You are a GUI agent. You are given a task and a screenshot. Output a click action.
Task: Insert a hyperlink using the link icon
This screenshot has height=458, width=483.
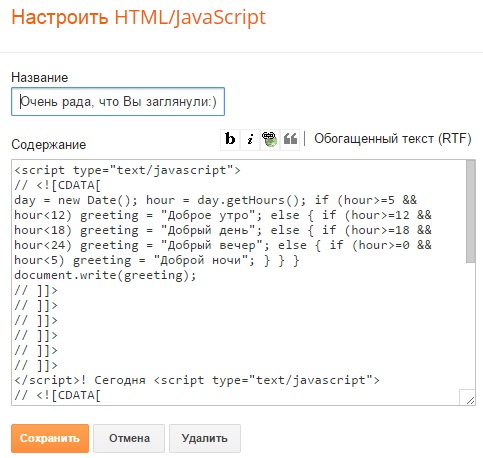click(270, 139)
